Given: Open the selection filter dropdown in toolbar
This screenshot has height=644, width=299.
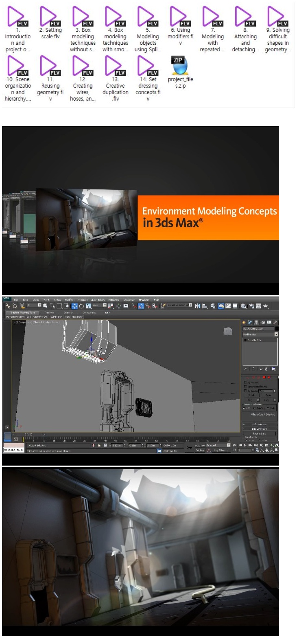Looking at the screenshot, I should tap(34, 306).
